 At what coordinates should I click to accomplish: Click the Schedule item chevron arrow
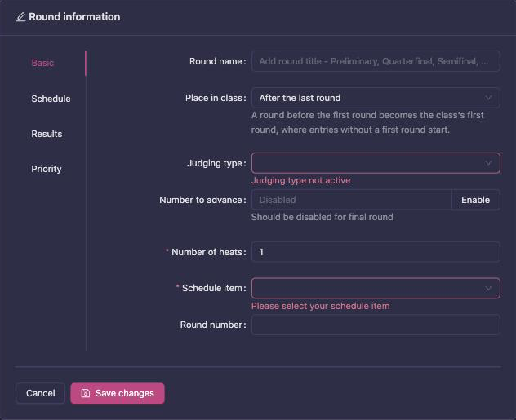point(488,288)
